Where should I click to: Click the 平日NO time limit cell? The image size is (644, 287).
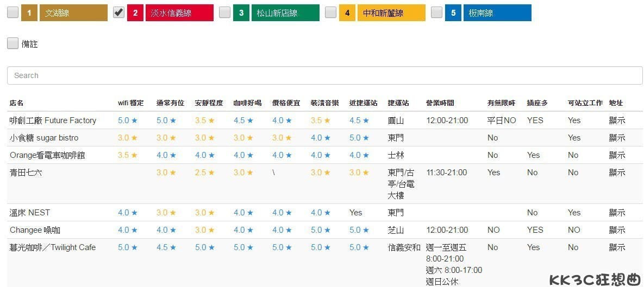pos(502,120)
